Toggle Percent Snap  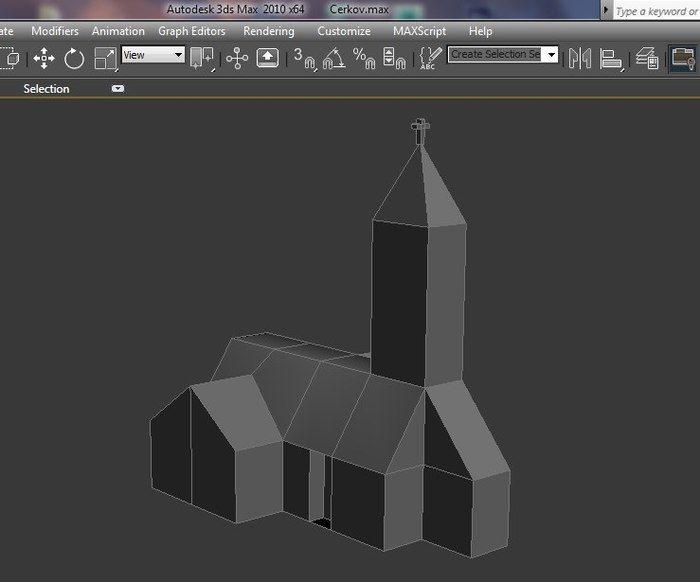tap(364, 59)
